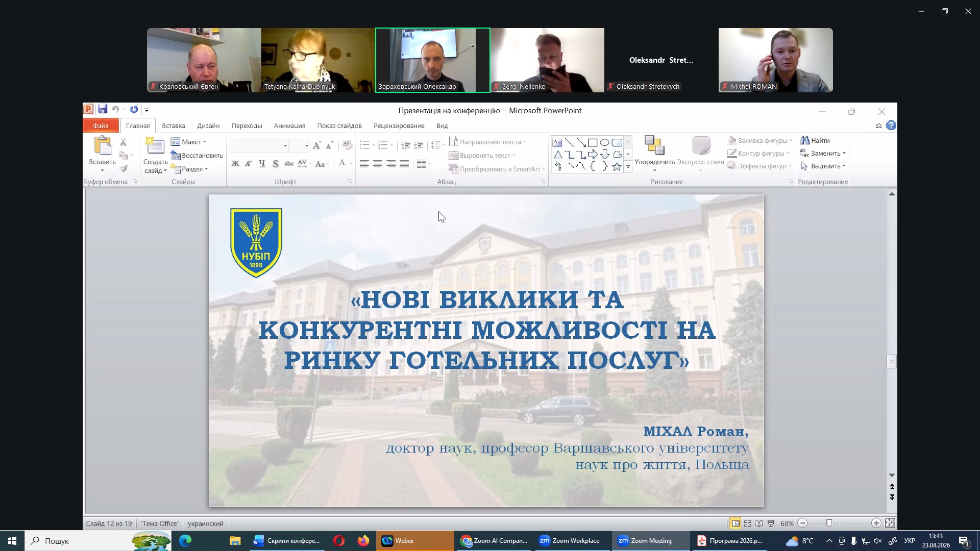Click the Файл button
Screen dimensions: 980x551
(101, 126)
